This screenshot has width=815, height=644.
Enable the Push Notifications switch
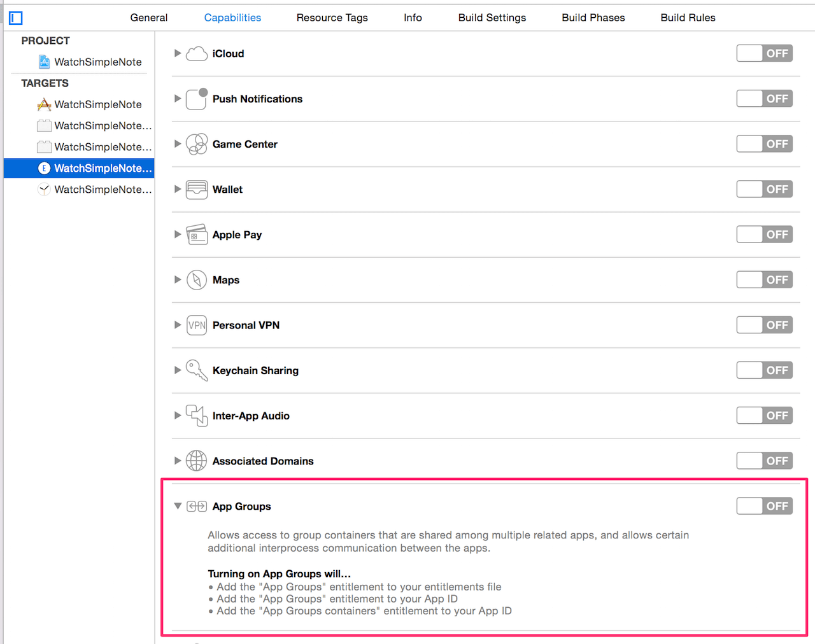[x=764, y=99]
